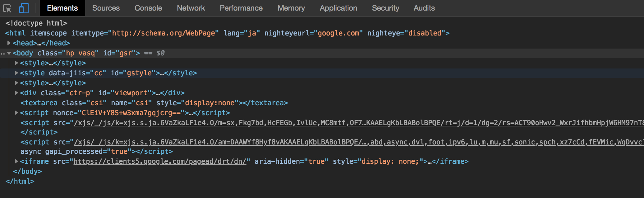Expand the gstyle style element

coord(16,73)
